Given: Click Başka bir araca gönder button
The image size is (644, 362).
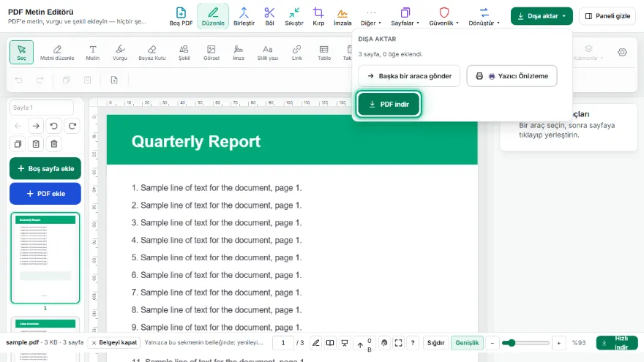Looking at the screenshot, I should [x=408, y=76].
